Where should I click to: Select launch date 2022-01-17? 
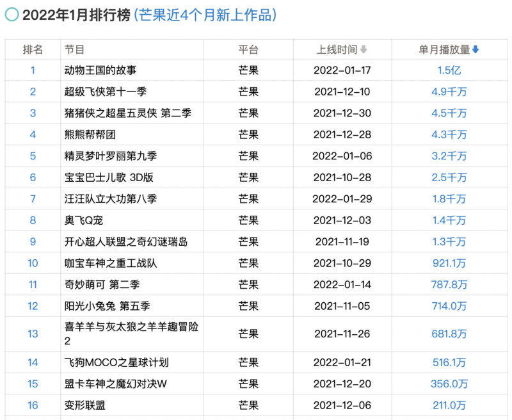pyautogui.click(x=342, y=70)
